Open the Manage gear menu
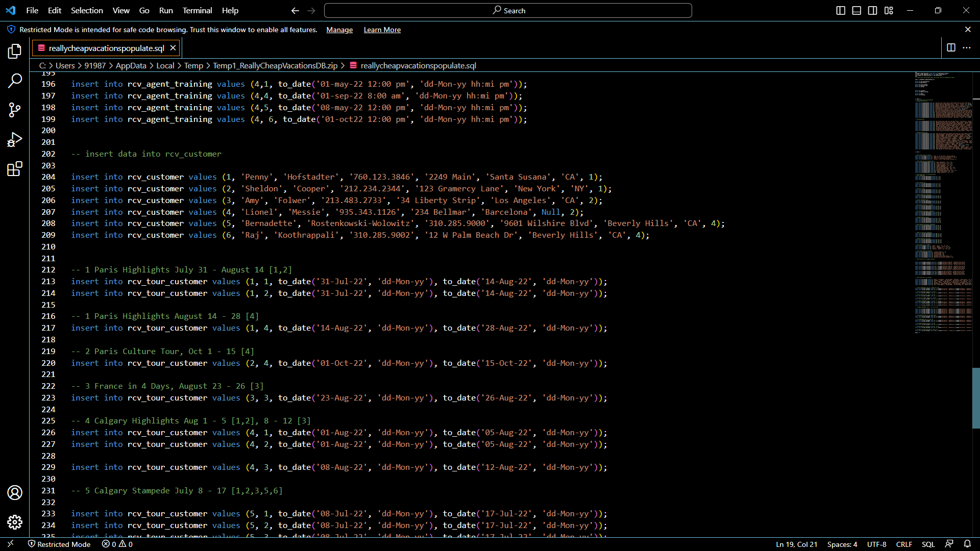This screenshot has height=551, width=980. click(x=15, y=522)
